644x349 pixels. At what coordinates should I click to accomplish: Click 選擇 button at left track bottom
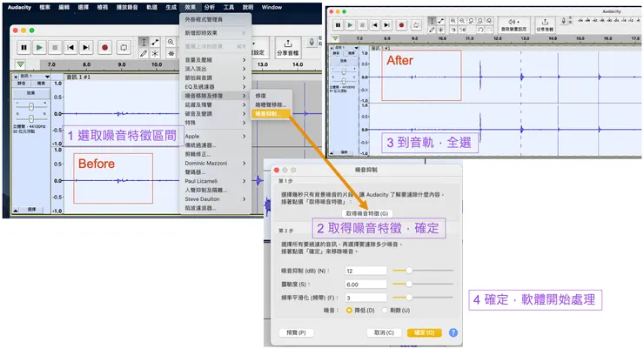(x=31, y=210)
